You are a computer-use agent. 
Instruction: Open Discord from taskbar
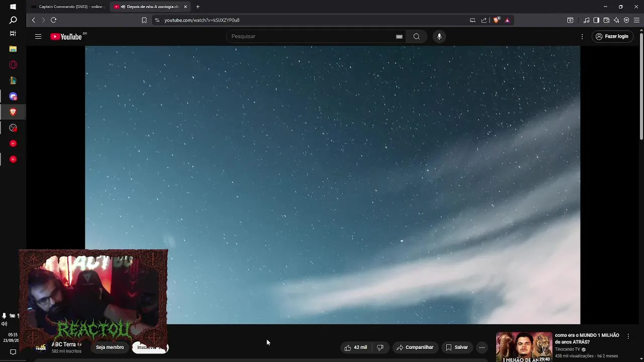coord(13,96)
